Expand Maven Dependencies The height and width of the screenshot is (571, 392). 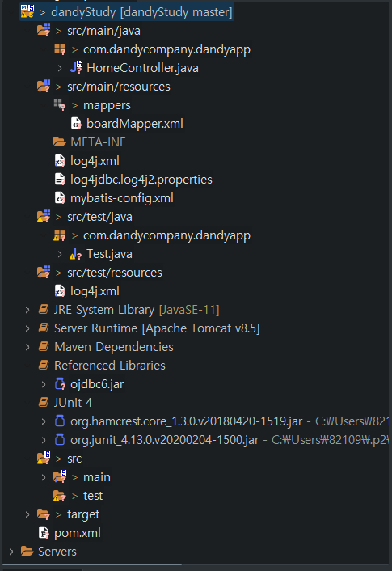[27, 347]
